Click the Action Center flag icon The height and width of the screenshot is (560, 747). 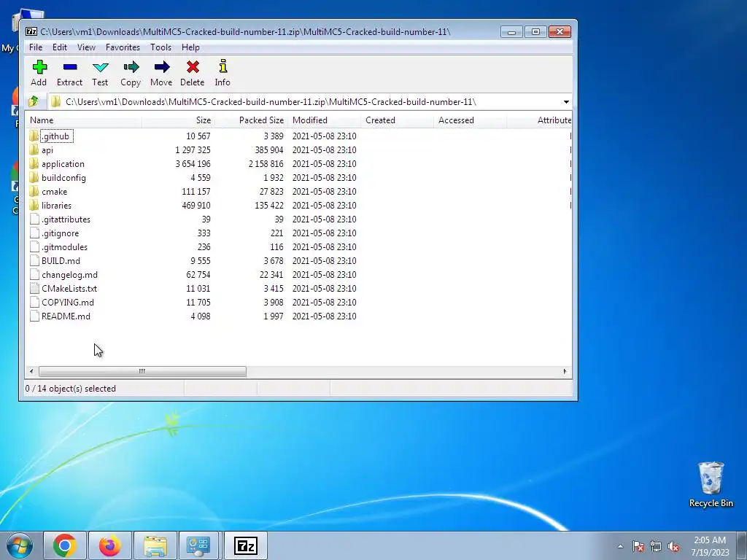638,546
